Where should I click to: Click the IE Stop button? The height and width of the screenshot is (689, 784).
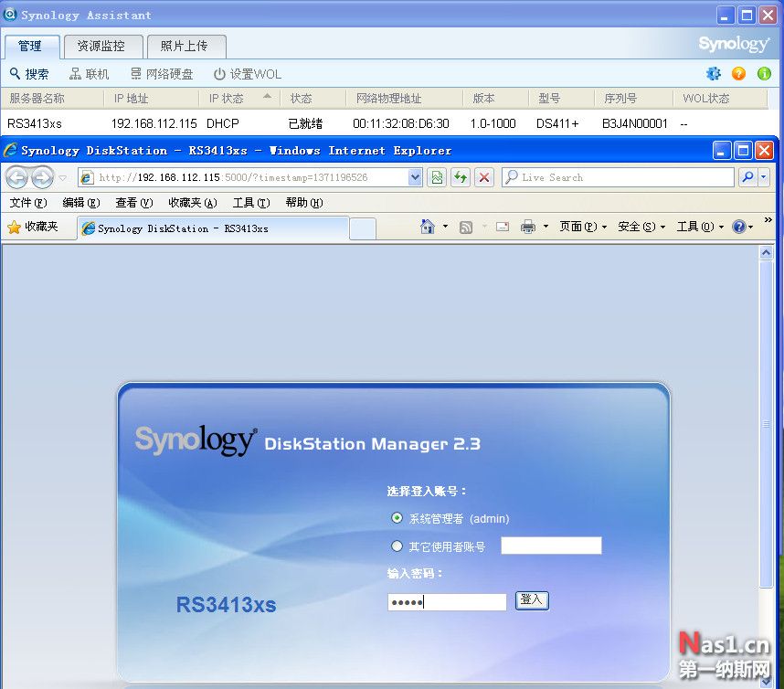coord(484,177)
